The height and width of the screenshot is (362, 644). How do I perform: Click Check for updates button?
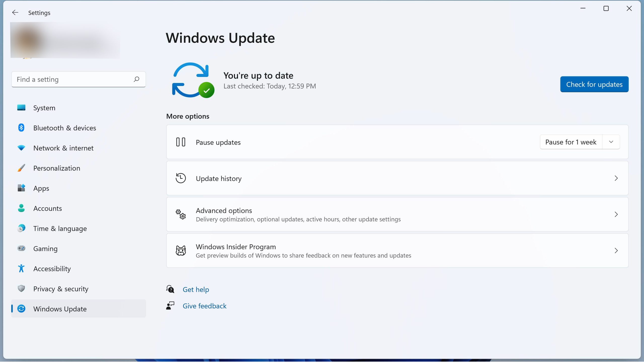click(x=594, y=84)
